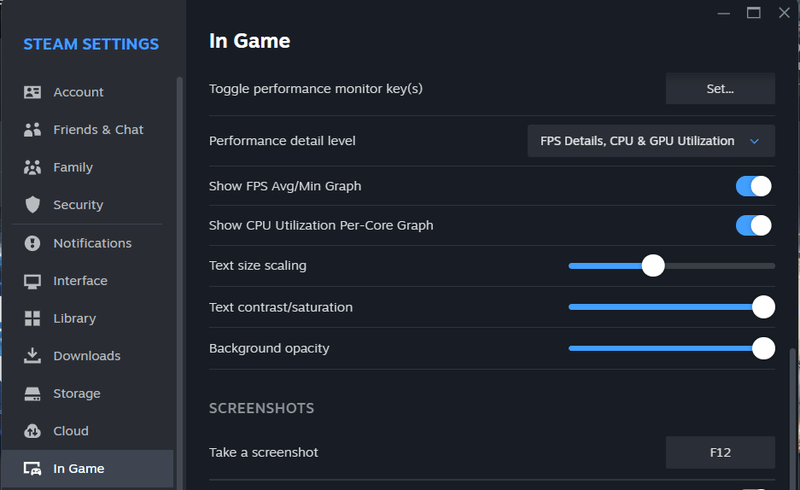Open the Account settings icon

(x=32, y=92)
